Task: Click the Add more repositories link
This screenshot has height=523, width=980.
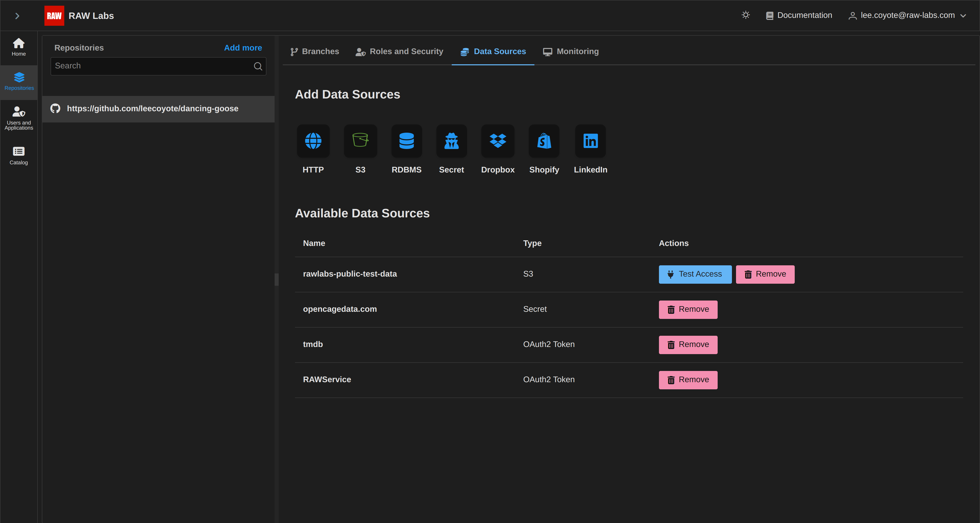Action: [x=243, y=48]
